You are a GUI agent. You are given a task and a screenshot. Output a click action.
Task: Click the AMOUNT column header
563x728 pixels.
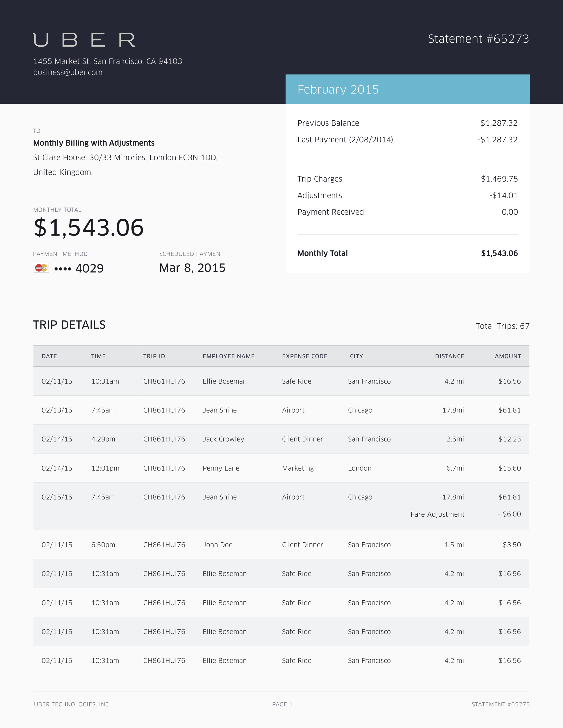(508, 356)
